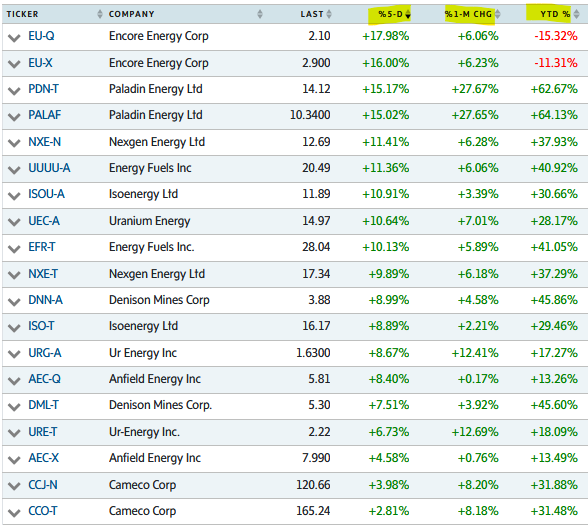588x525 pixels.
Task: Expand the PDN-T row chevron
Action: pos(14,91)
